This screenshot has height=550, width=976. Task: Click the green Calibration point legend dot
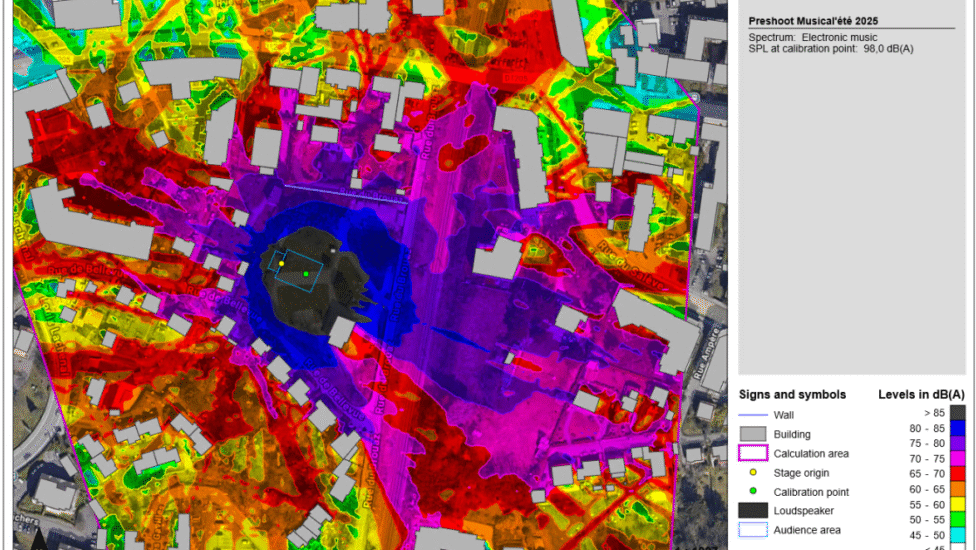tap(754, 491)
